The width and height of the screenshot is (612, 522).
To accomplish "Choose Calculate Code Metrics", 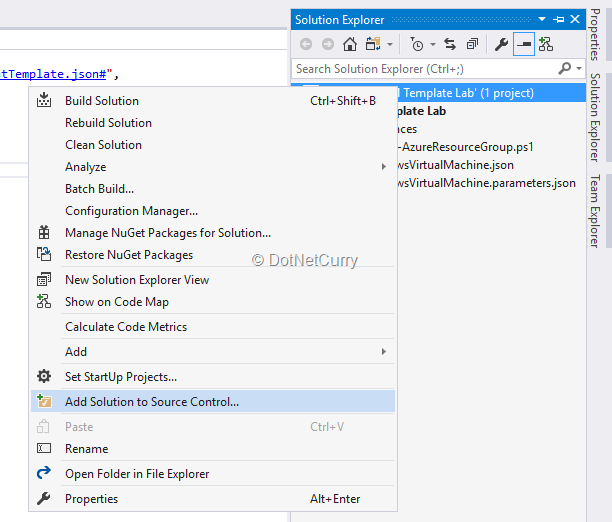I will tap(213, 327).
